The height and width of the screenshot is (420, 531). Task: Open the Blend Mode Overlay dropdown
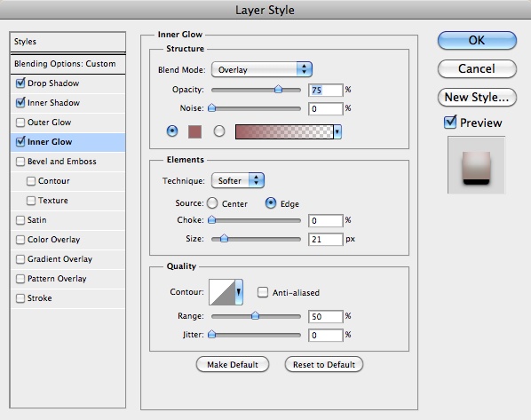pyautogui.click(x=261, y=69)
